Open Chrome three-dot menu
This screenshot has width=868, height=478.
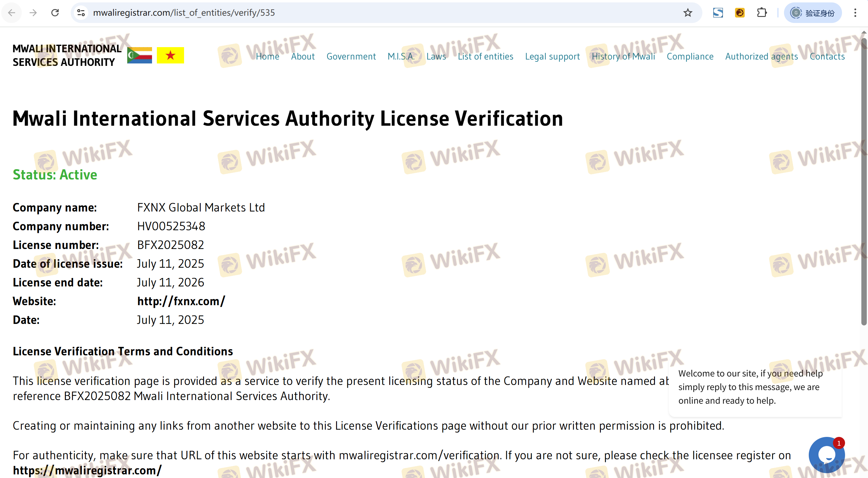[855, 13]
